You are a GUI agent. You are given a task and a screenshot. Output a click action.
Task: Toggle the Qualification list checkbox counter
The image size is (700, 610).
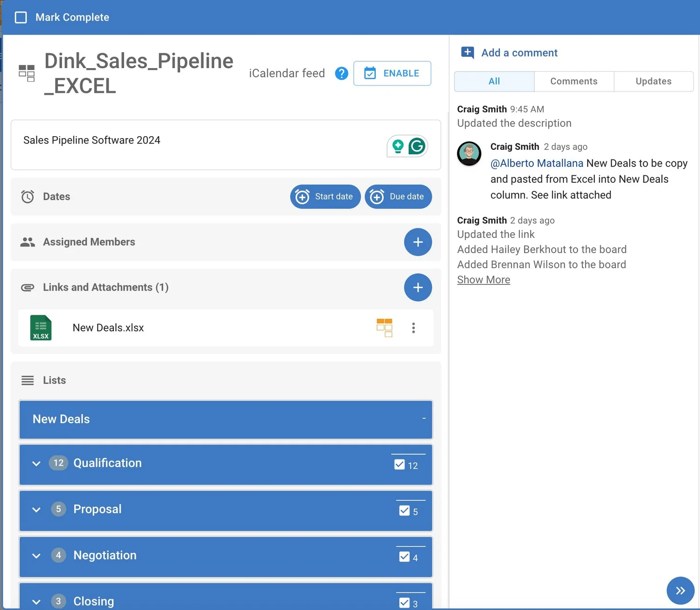pyautogui.click(x=406, y=465)
